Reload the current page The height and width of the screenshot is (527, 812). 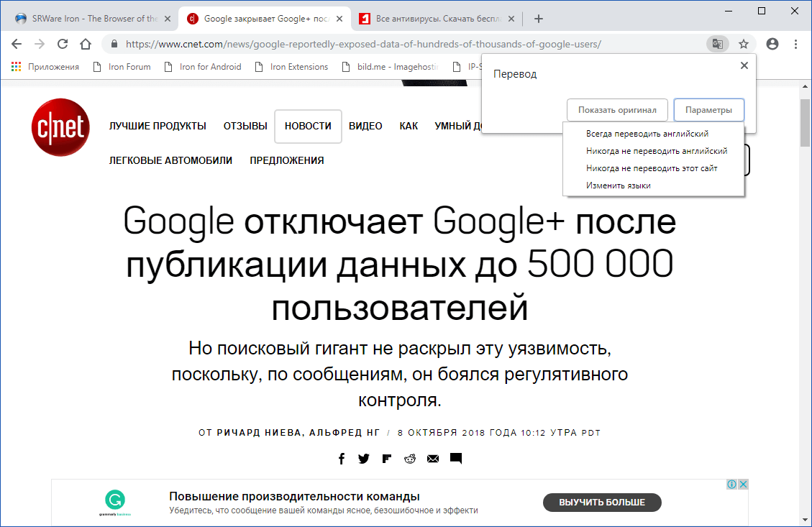(x=63, y=44)
